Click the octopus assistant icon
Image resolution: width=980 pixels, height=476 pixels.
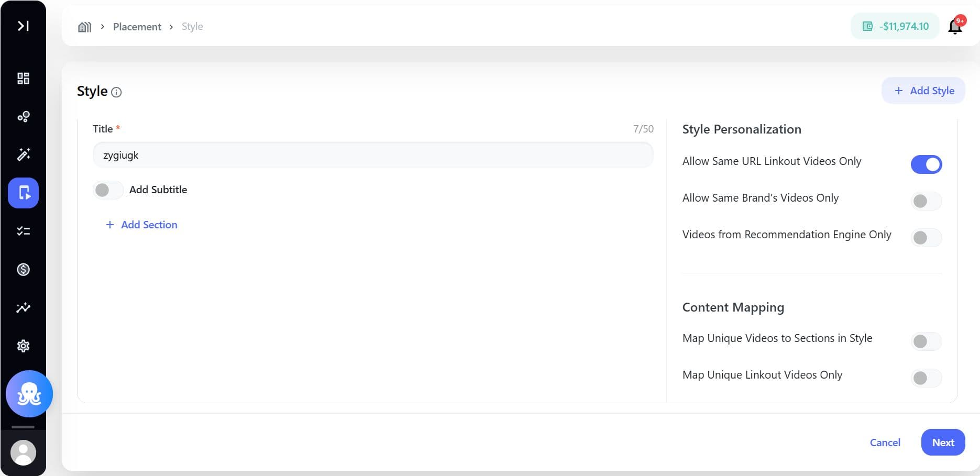point(29,394)
